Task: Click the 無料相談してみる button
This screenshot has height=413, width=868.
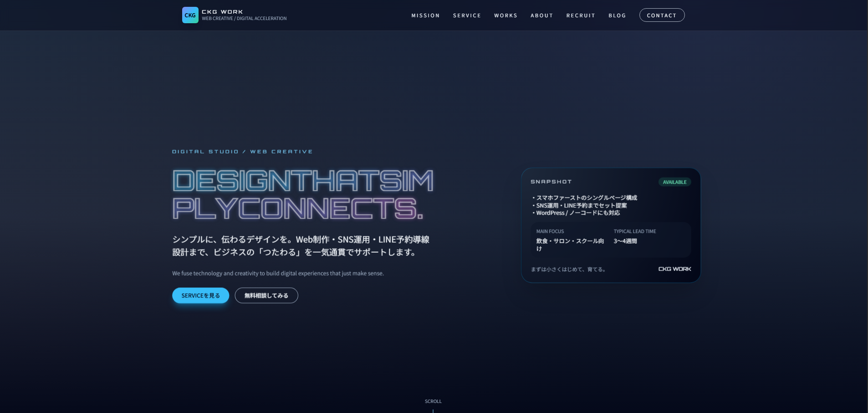Action: click(266, 295)
